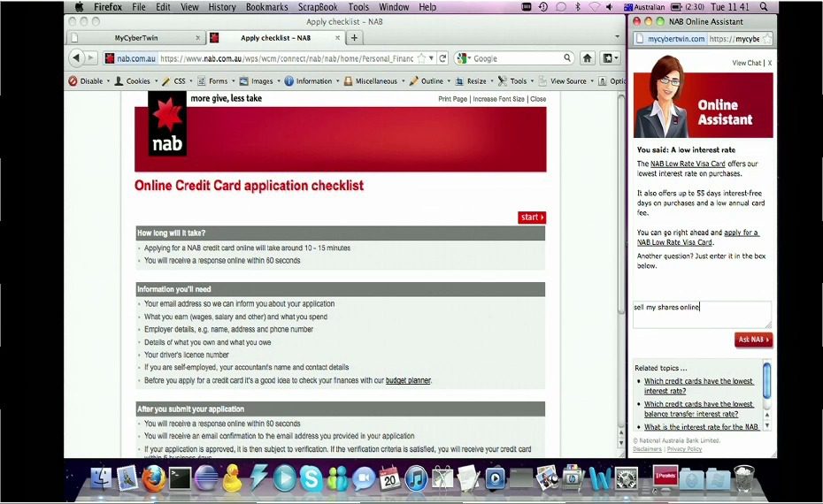823x504 pixels.
Task: Close the MyCyberTwin tab
Action: (x=197, y=38)
